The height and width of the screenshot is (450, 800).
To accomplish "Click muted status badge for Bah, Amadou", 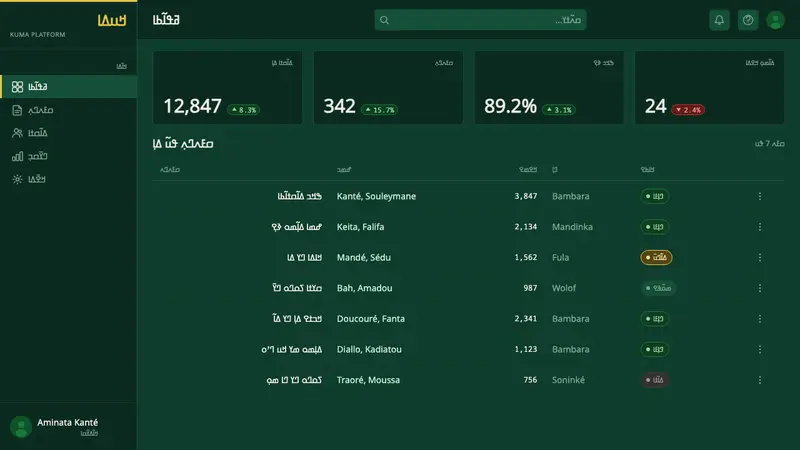I will [658, 288].
